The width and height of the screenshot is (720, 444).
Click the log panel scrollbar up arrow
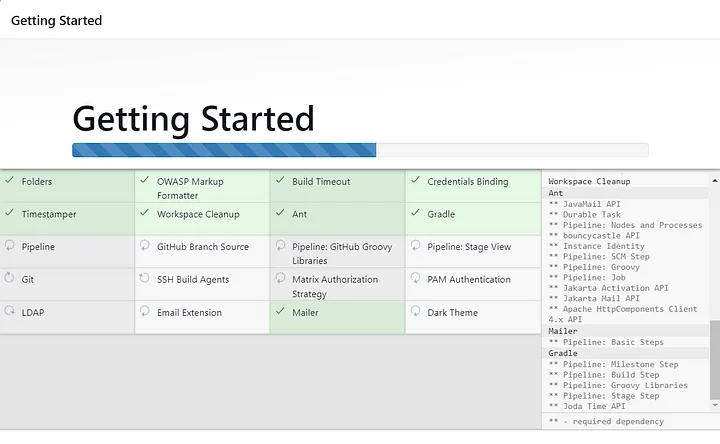[x=715, y=181]
